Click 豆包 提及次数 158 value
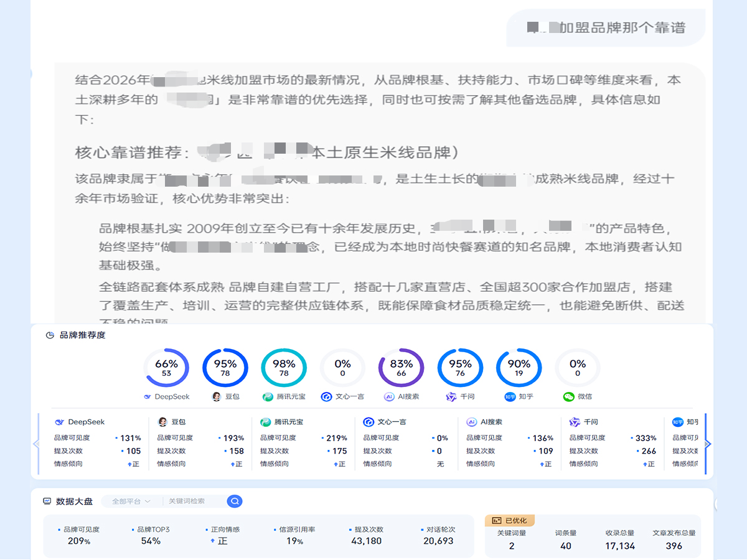The image size is (747, 560). [237, 451]
